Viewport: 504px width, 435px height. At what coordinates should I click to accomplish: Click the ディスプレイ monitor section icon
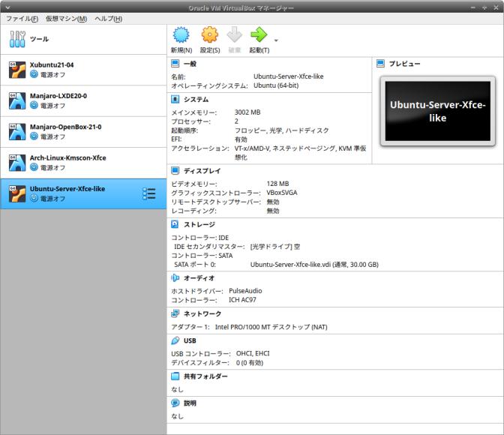coord(175,170)
